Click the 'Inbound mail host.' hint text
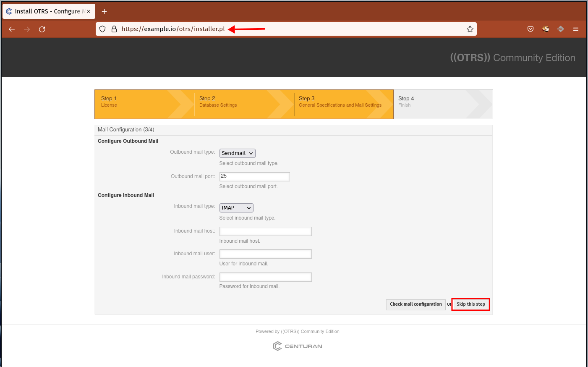 [240, 241]
